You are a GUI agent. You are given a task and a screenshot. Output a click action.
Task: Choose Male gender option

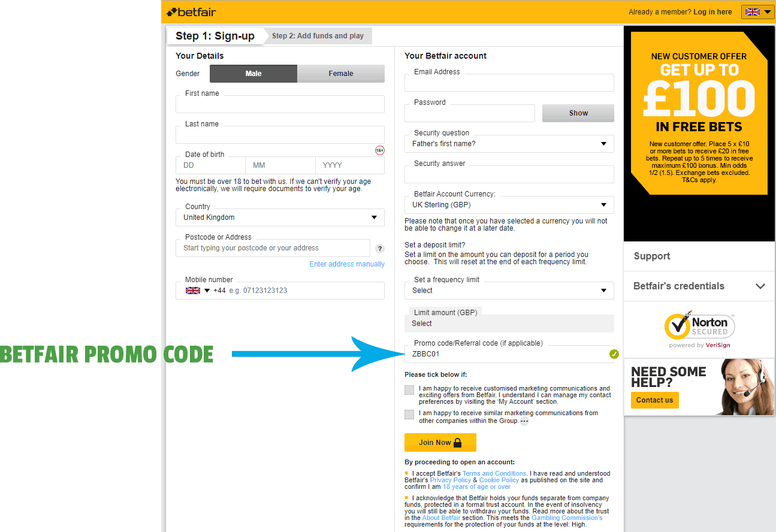(253, 74)
